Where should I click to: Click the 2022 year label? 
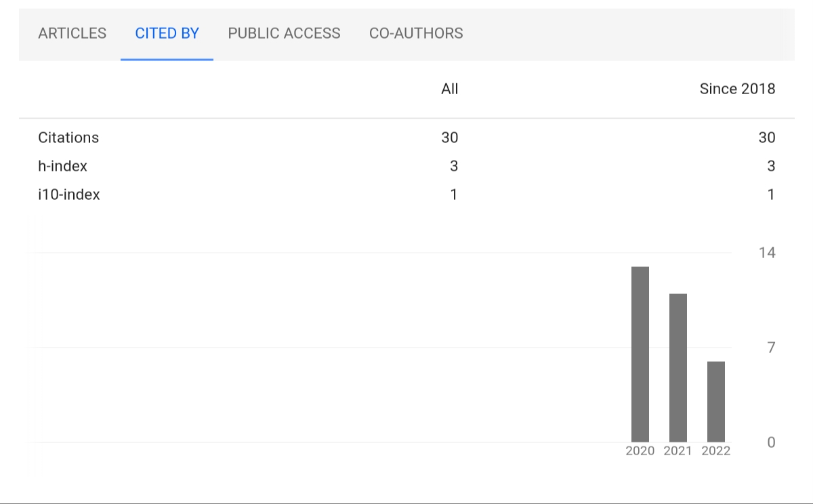click(x=716, y=451)
